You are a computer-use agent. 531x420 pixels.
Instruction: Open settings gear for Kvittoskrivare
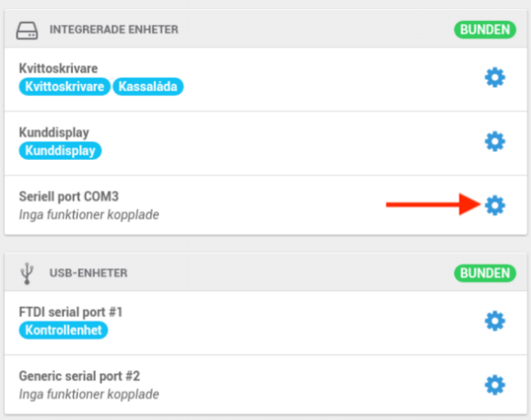click(495, 78)
